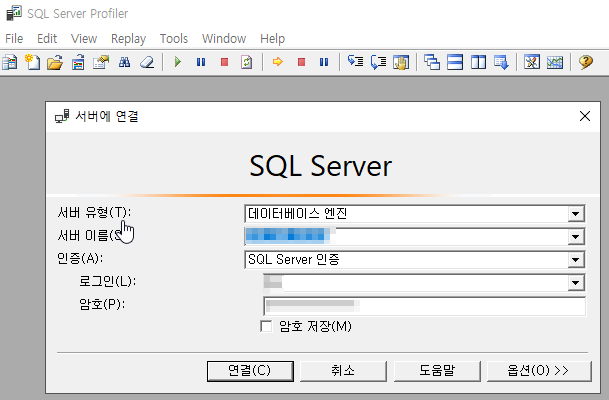Open a trace file via folder icon
The height and width of the screenshot is (400, 609).
(x=55, y=62)
